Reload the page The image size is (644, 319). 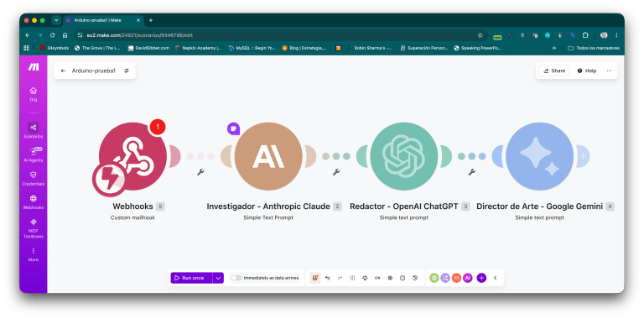[x=52, y=35]
